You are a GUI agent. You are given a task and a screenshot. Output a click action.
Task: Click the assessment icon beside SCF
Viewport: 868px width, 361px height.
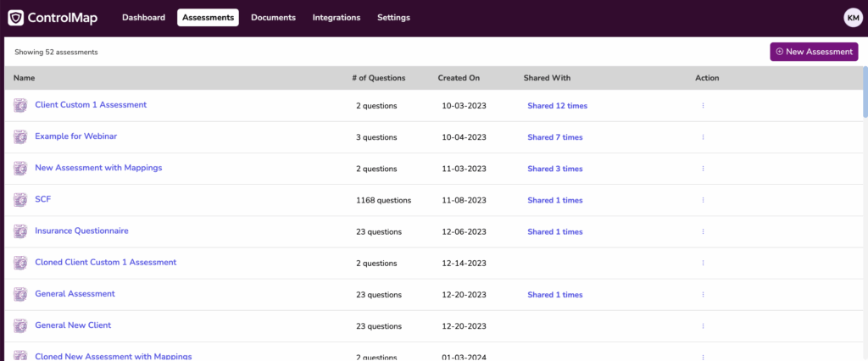(20, 200)
